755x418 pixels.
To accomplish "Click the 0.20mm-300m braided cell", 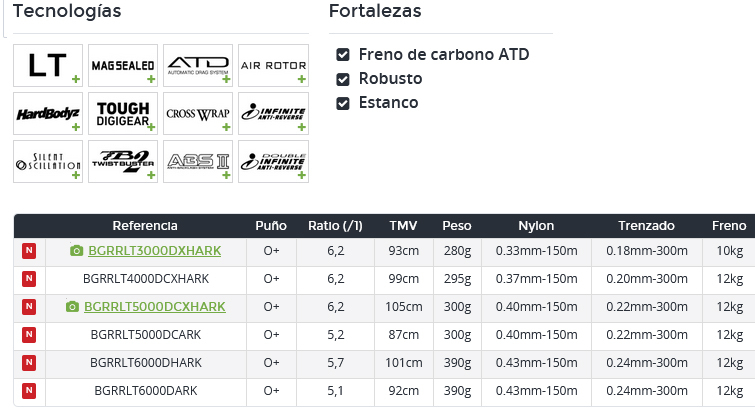I will click(x=647, y=279).
